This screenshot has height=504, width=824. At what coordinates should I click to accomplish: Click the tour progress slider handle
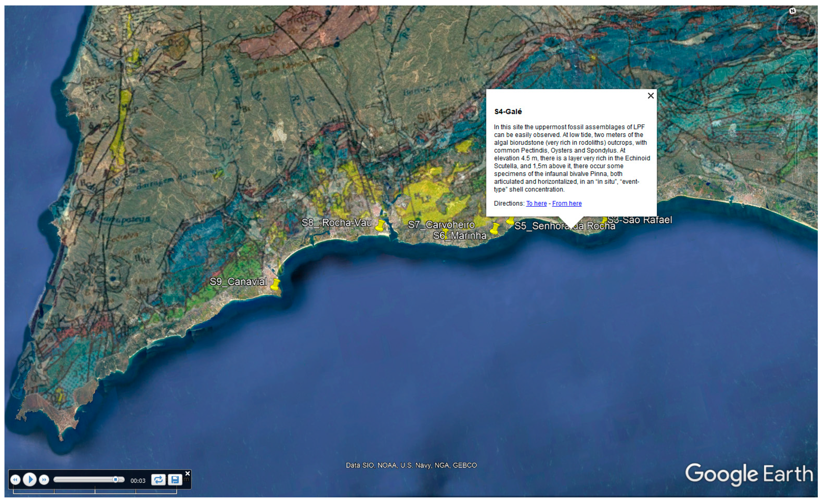115,480
